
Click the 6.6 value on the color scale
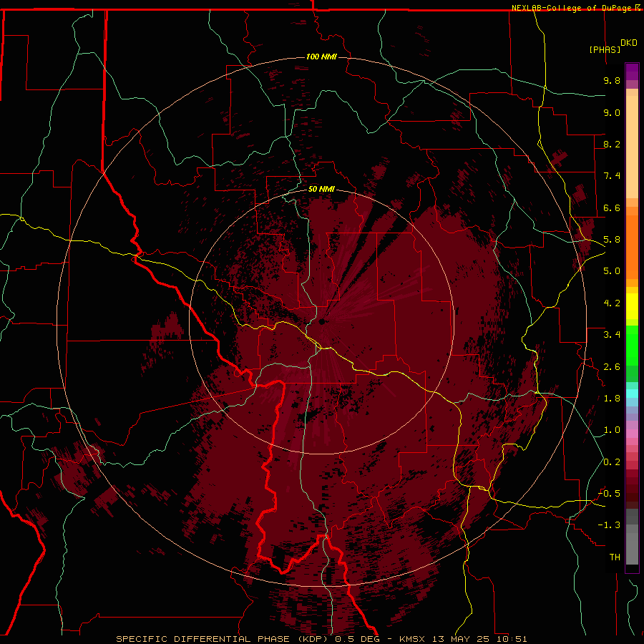[x=612, y=208]
